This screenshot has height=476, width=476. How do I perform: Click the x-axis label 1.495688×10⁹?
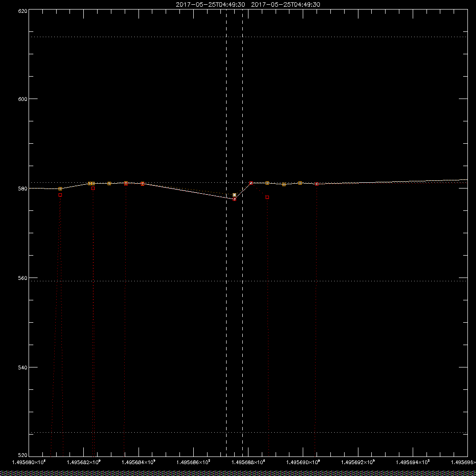(248, 462)
